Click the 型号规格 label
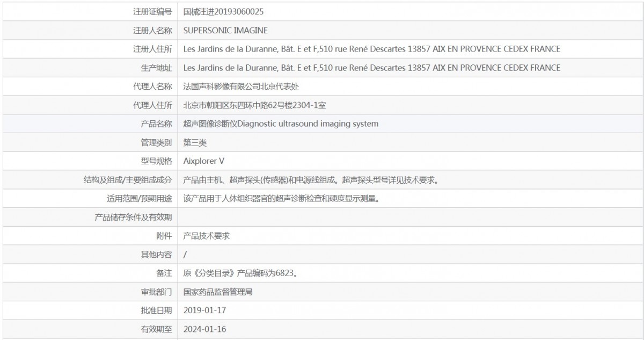 156,161
